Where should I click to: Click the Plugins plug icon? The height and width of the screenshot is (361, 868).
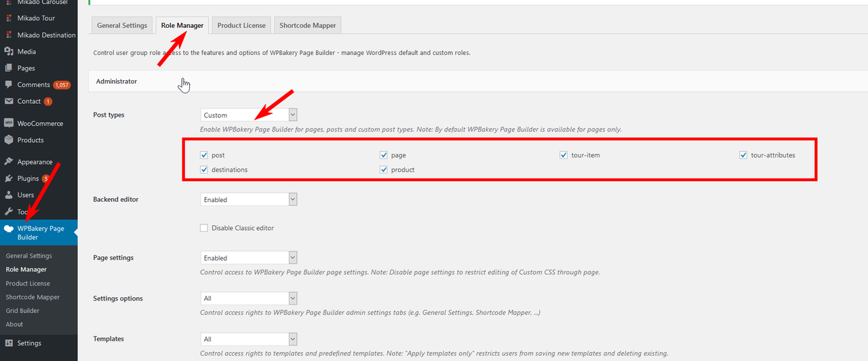pyautogui.click(x=8, y=178)
